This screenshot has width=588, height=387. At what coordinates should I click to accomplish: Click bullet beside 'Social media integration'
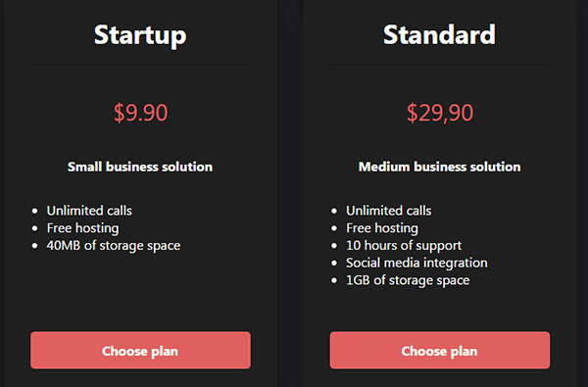334,264
